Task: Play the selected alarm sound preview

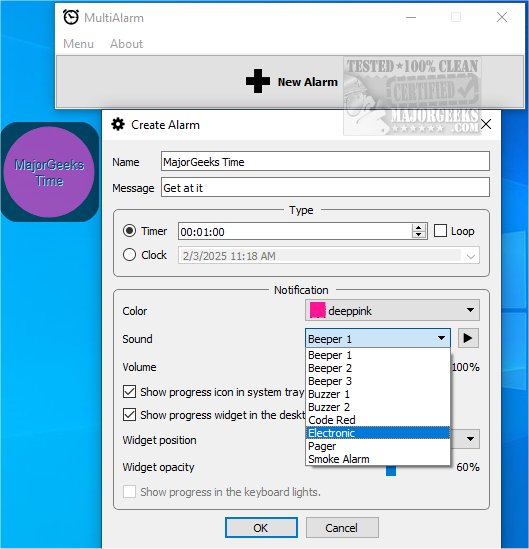Action: 468,338
